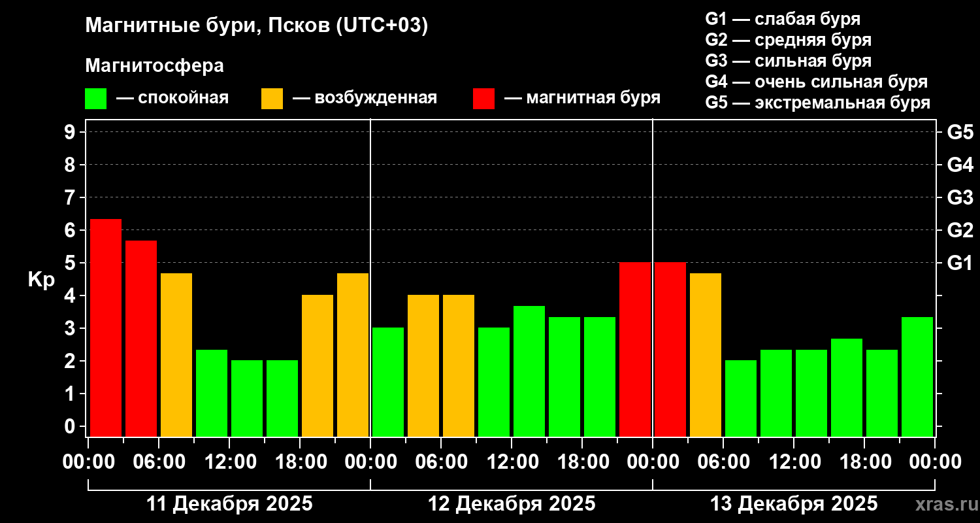Click the tallest red bar on 11 December
980x523 pixels.
click(106, 328)
